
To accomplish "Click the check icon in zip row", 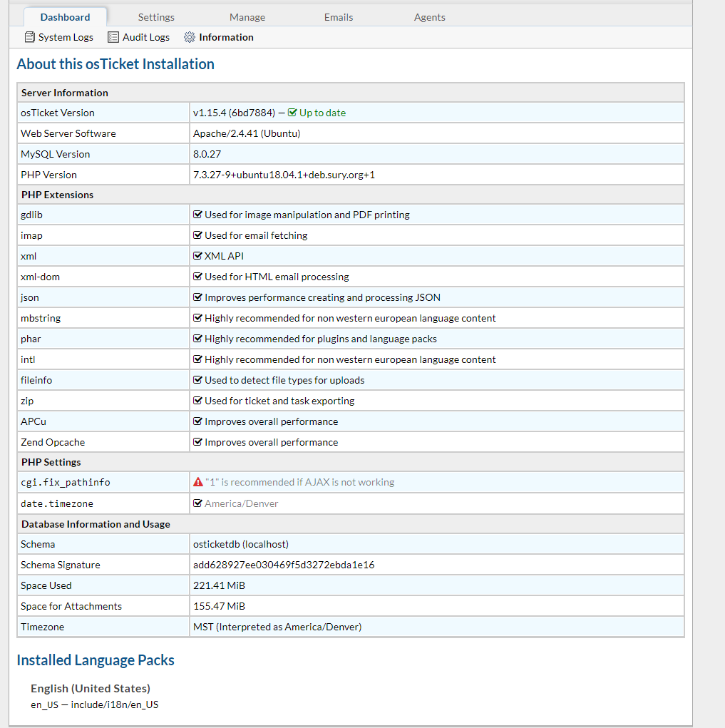I will pyautogui.click(x=197, y=401).
